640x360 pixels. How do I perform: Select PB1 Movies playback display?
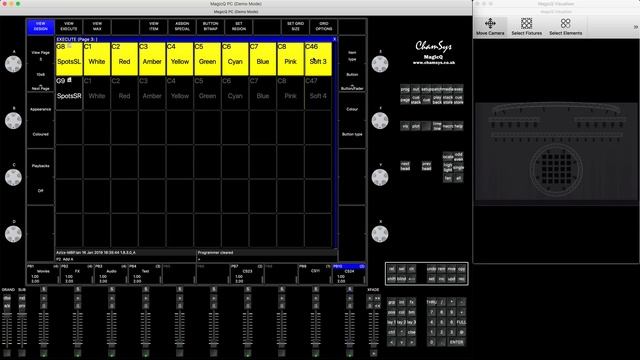point(43,274)
